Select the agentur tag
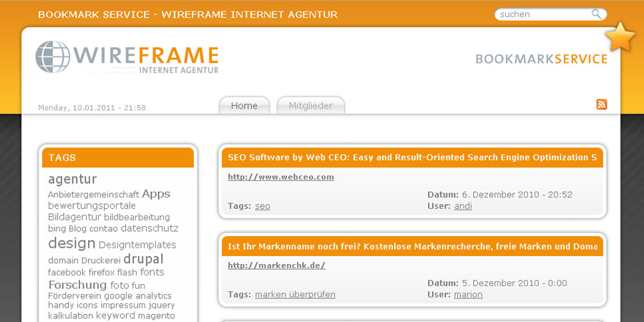The width and height of the screenshot is (644, 322). click(73, 180)
